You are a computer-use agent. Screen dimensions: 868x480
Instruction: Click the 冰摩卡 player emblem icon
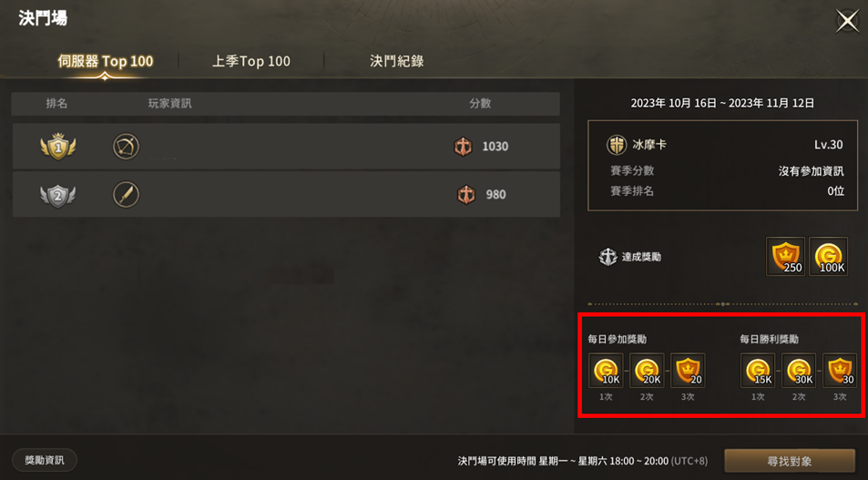pos(616,145)
